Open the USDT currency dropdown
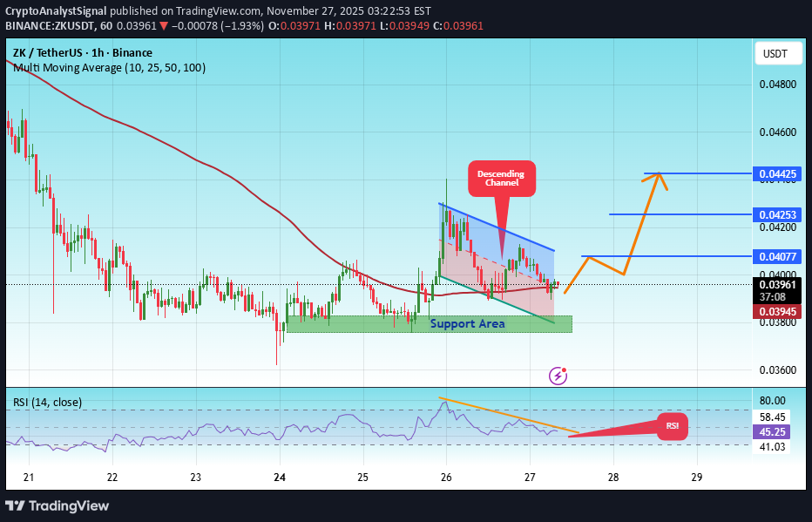Viewport: 812px width, 522px height. (777, 53)
